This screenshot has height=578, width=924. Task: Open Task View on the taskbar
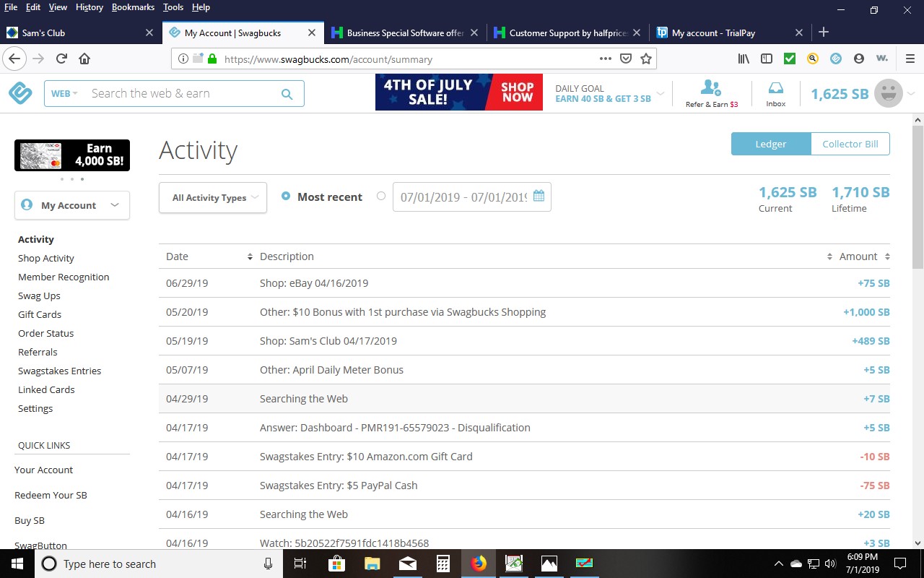pos(300,564)
